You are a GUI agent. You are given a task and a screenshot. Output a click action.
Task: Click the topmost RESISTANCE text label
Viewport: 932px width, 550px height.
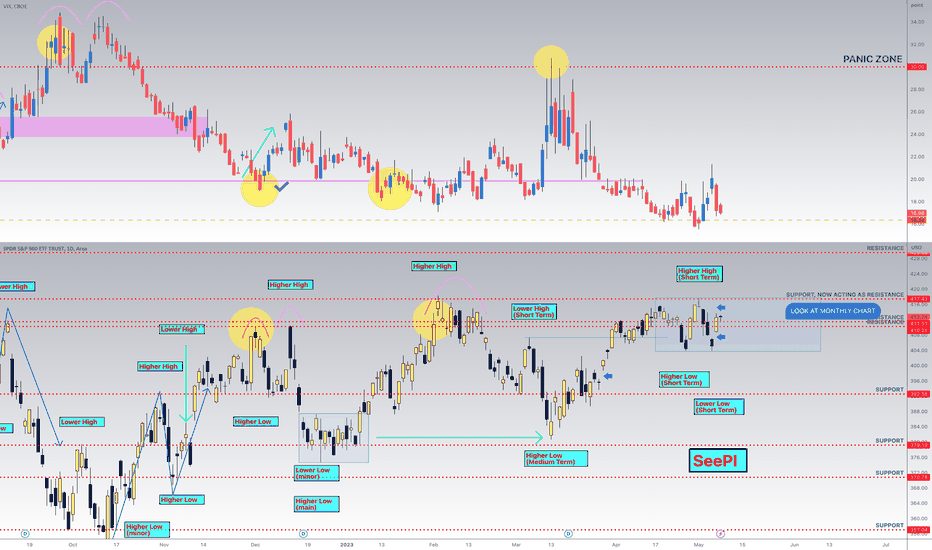coord(885,248)
